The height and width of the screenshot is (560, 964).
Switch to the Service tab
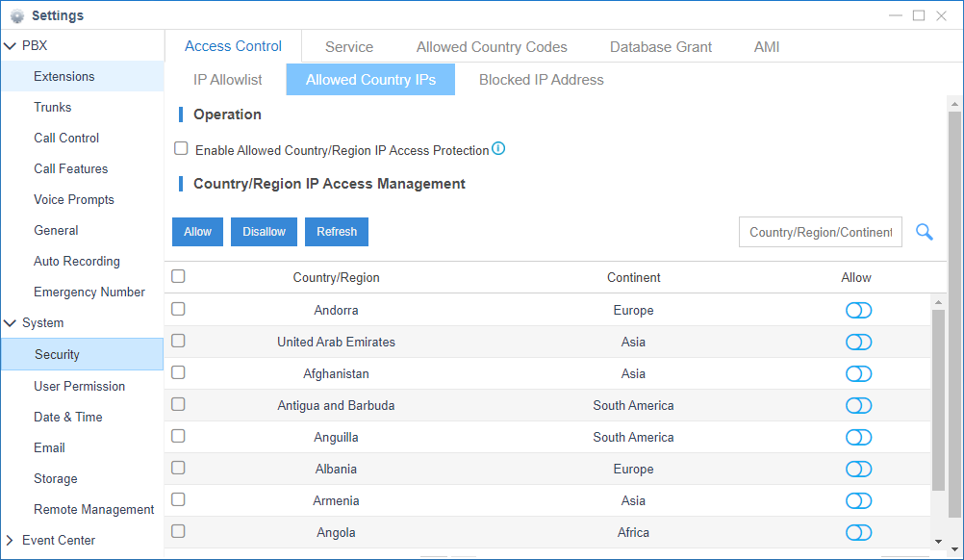348,46
